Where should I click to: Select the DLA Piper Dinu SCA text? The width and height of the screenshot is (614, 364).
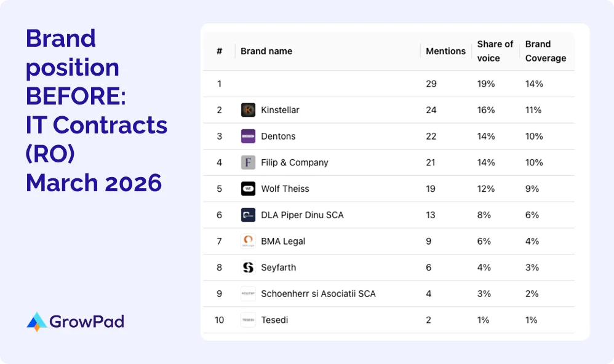click(302, 215)
